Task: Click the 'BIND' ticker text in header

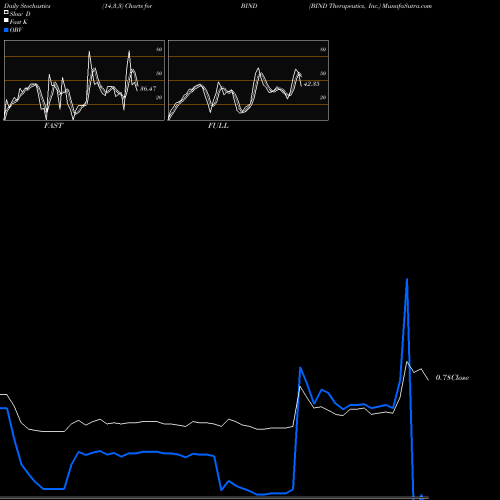Action: [x=249, y=6]
